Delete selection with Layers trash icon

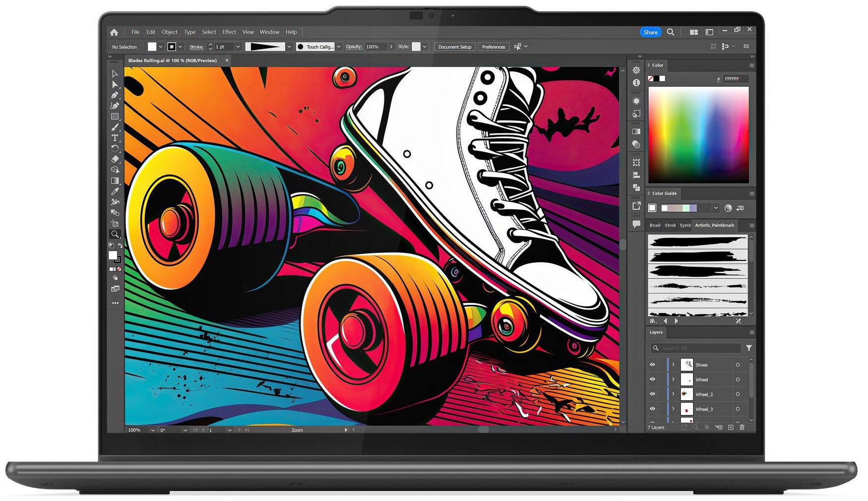click(742, 427)
